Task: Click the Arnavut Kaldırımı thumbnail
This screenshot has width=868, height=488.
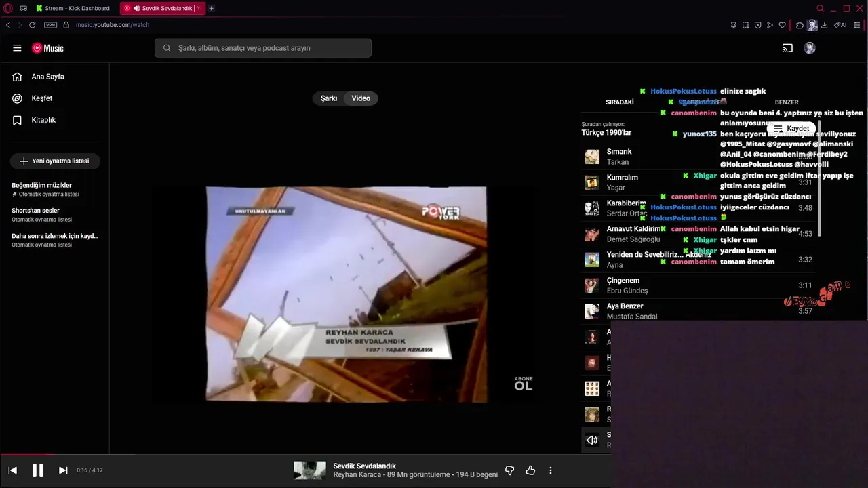Action: point(592,234)
